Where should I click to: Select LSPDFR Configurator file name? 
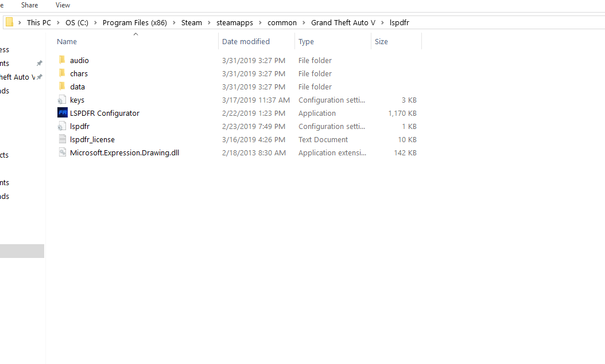tap(104, 113)
